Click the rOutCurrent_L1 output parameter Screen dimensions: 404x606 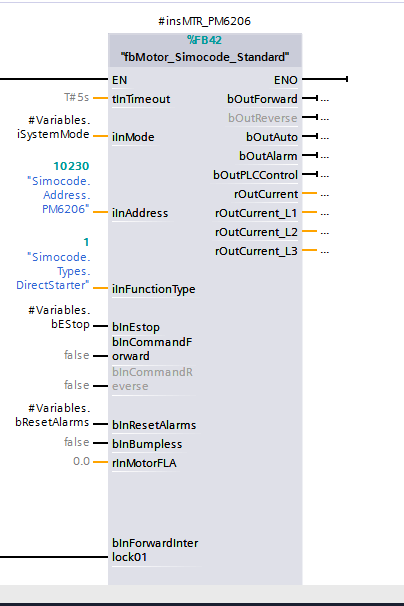[256, 213]
